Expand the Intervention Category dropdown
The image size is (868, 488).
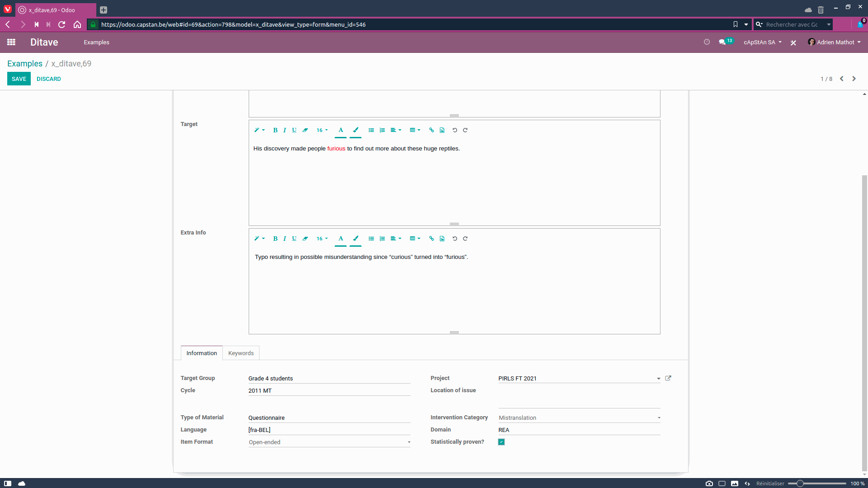click(659, 418)
